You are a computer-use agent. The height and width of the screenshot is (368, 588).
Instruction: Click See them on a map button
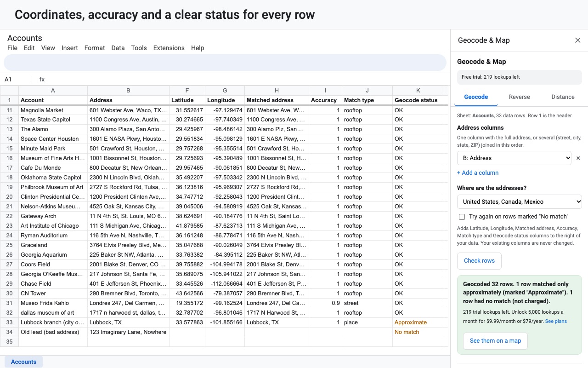(495, 341)
